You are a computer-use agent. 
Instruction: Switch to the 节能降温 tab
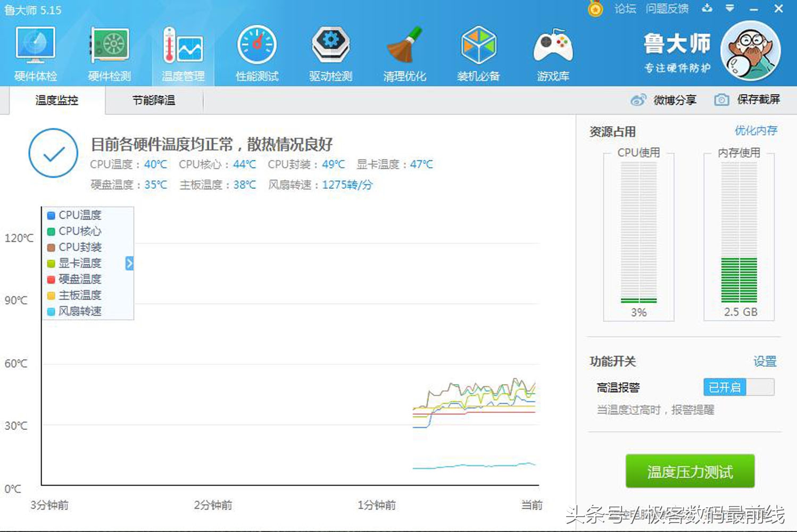click(154, 100)
